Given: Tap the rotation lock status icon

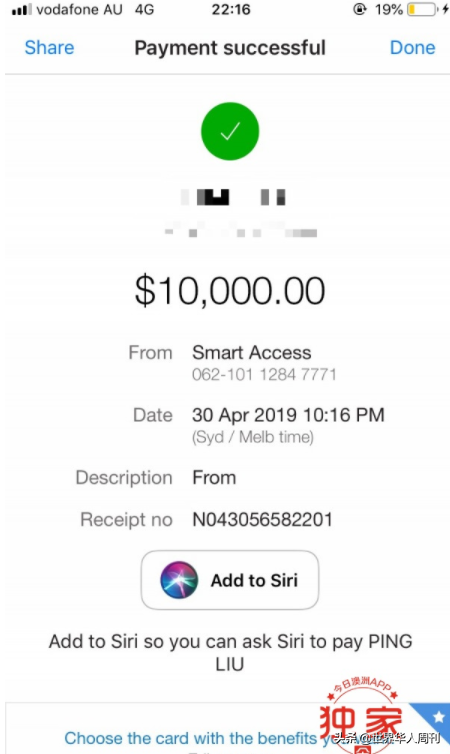Looking at the screenshot, I should 360,9.
